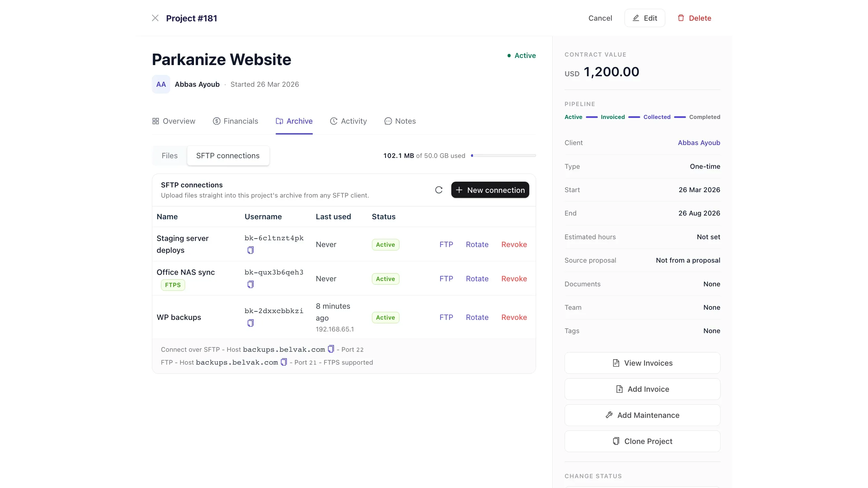868x488 pixels.
Task: Click the storage usage progress bar
Action: (x=504, y=156)
